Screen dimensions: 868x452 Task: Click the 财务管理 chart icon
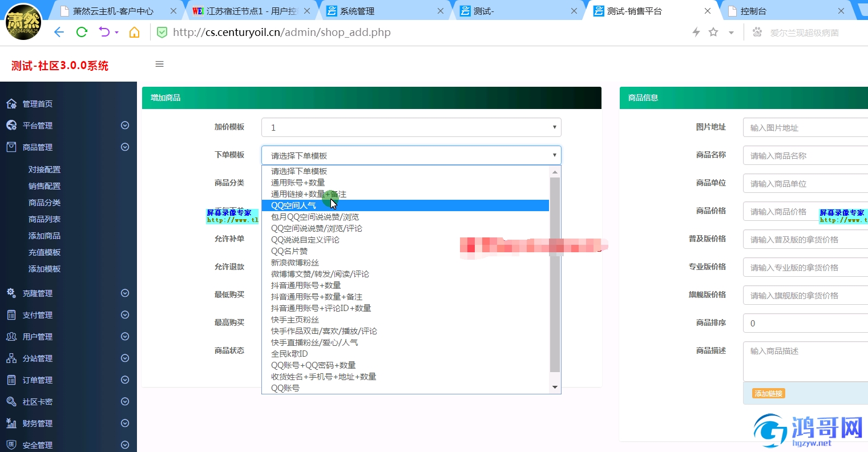point(11,423)
